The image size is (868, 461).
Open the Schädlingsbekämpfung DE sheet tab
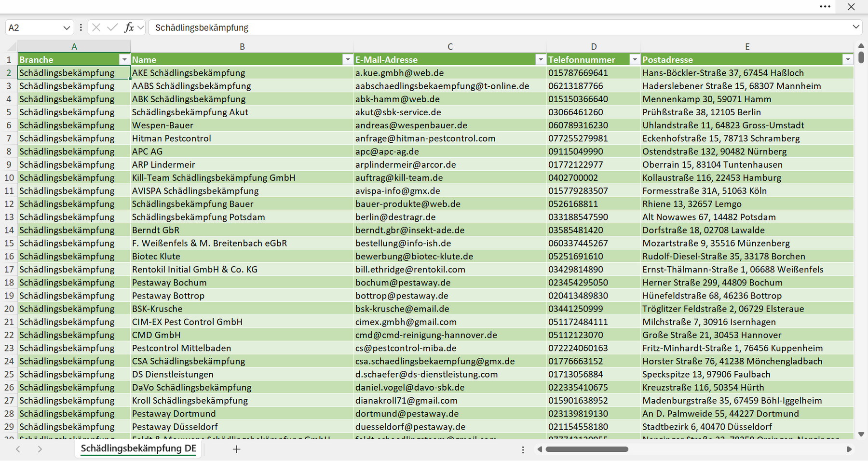(138, 448)
